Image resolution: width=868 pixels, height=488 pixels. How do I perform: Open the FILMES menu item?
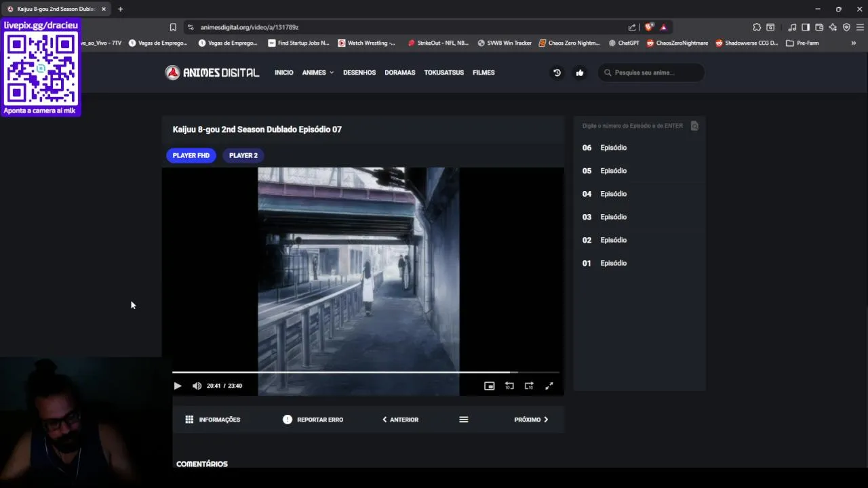(x=484, y=73)
